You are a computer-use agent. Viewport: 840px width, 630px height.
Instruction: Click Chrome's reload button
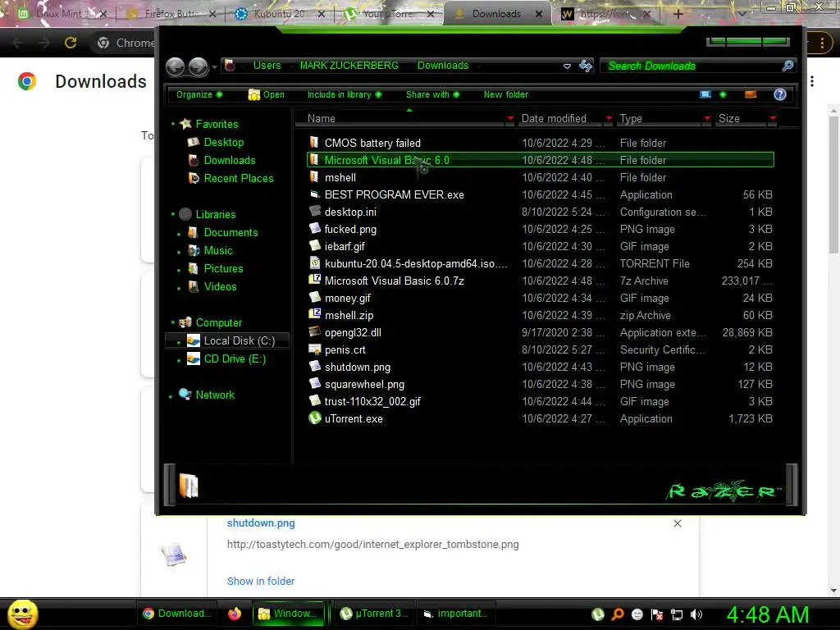tap(71, 43)
